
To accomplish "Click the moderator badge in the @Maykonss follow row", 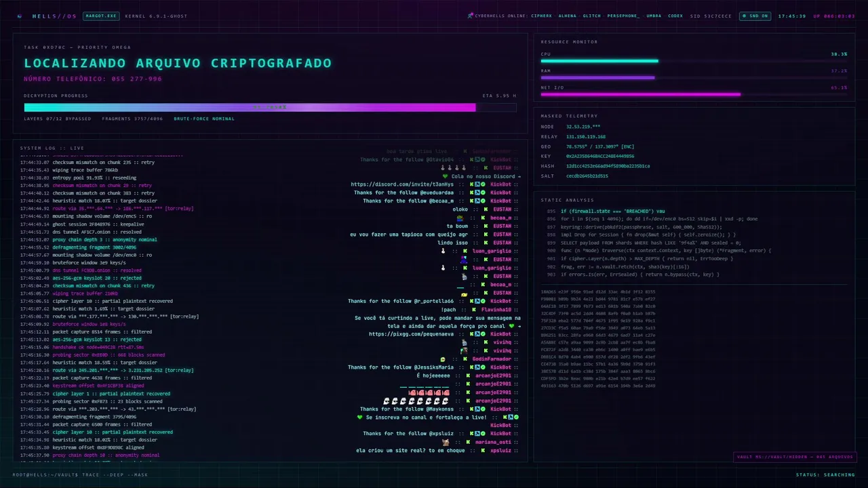I will 477,409.
